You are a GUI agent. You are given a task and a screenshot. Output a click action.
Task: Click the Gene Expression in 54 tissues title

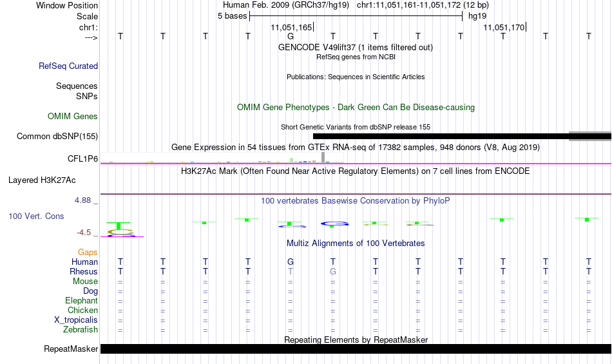tap(356, 148)
